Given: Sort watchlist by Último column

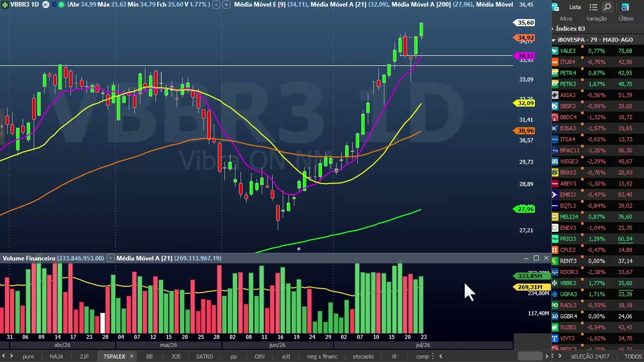Looking at the screenshot, I should coord(626,19).
